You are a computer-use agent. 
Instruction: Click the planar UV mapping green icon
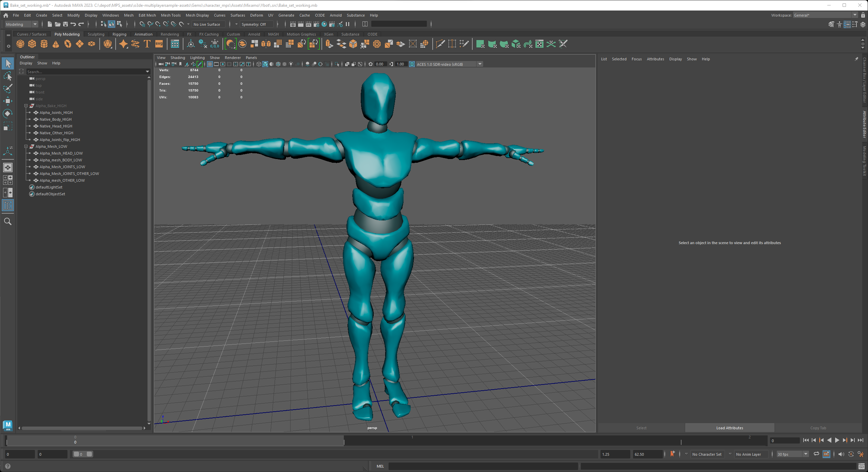coord(480,44)
